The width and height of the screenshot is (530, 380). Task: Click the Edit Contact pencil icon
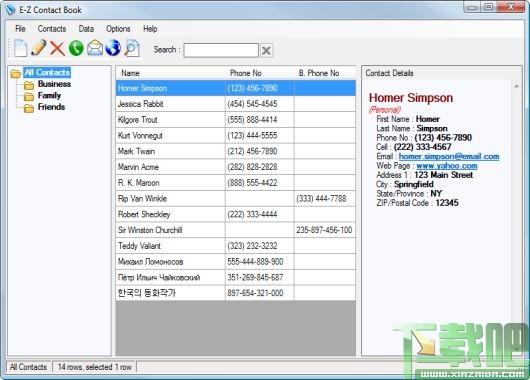[x=39, y=47]
